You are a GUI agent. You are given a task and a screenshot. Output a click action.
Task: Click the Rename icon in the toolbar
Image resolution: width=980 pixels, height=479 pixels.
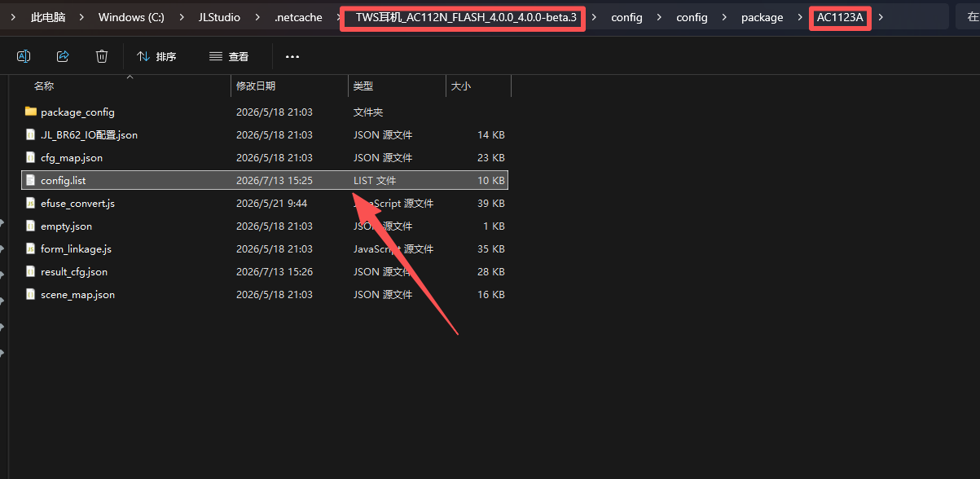[x=24, y=56]
